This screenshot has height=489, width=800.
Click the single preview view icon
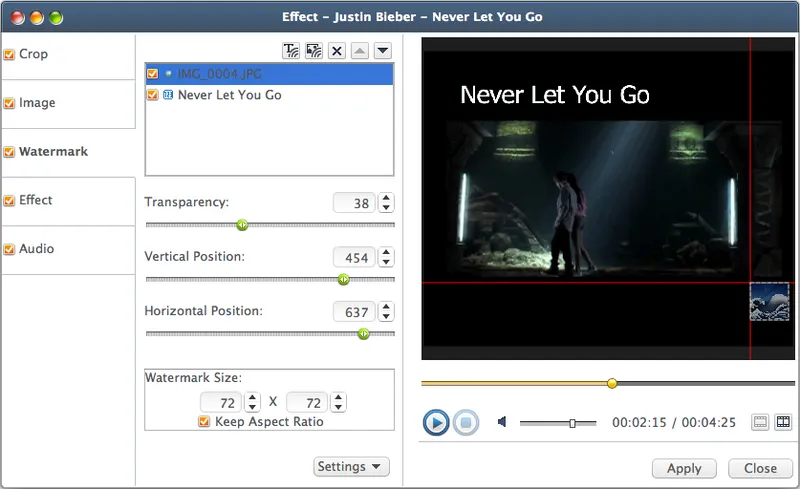tap(760, 422)
